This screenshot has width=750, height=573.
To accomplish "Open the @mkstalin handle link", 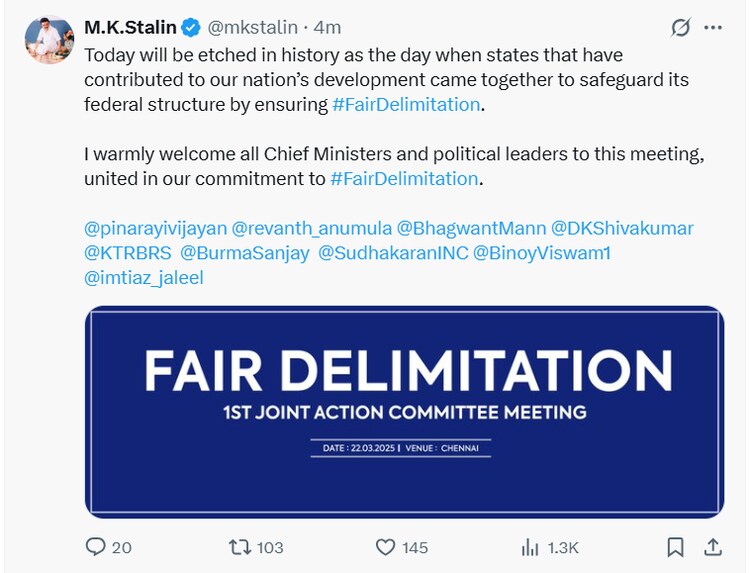I will (x=252, y=28).
